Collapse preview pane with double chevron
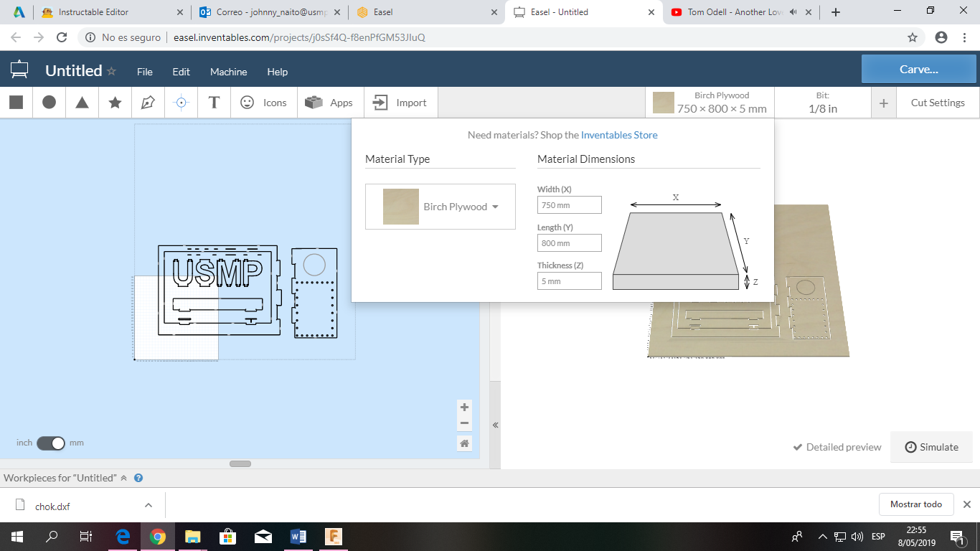Screen dimensions: 980x551 [x=495, y=425]
